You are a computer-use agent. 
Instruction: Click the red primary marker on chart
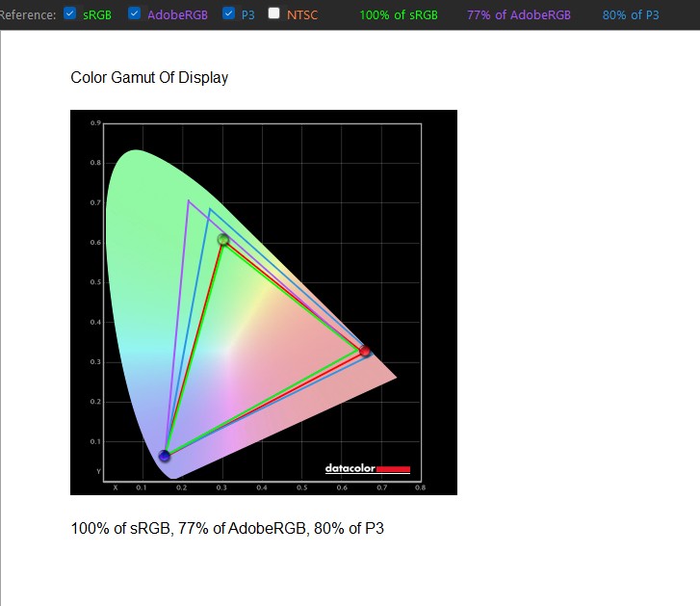[365, 351]
